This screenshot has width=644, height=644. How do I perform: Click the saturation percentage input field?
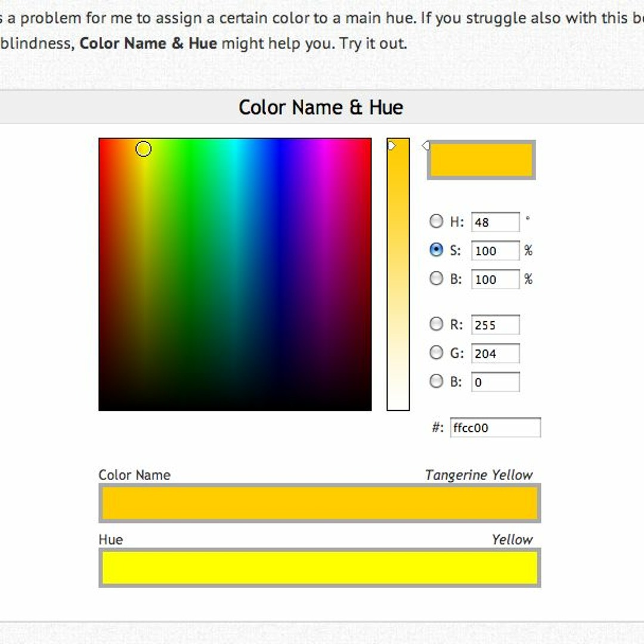(495, 251)
